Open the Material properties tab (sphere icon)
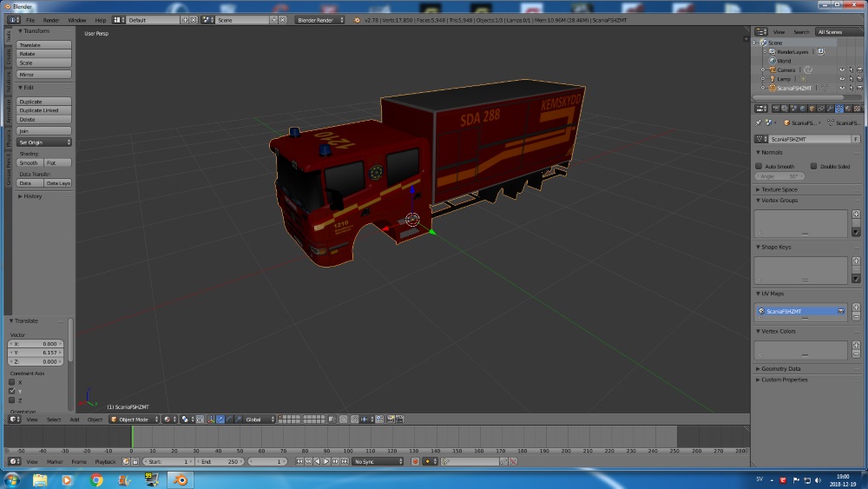The image size is (868, 489). [848, 109]
